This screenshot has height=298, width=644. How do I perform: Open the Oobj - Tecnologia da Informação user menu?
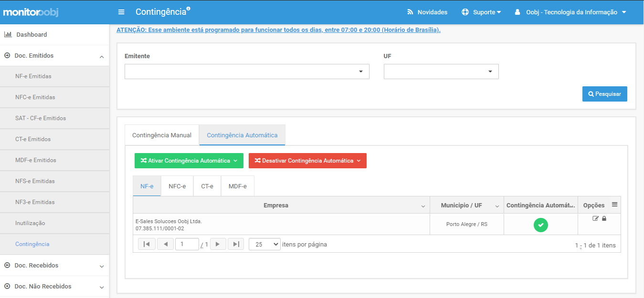click(570, 12)
